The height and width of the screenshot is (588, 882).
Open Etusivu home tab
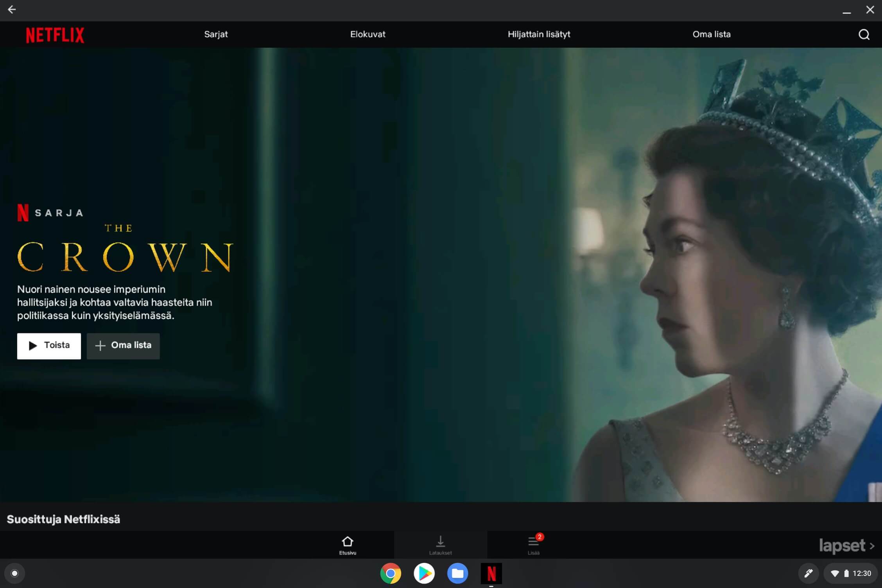pos(348,545)
